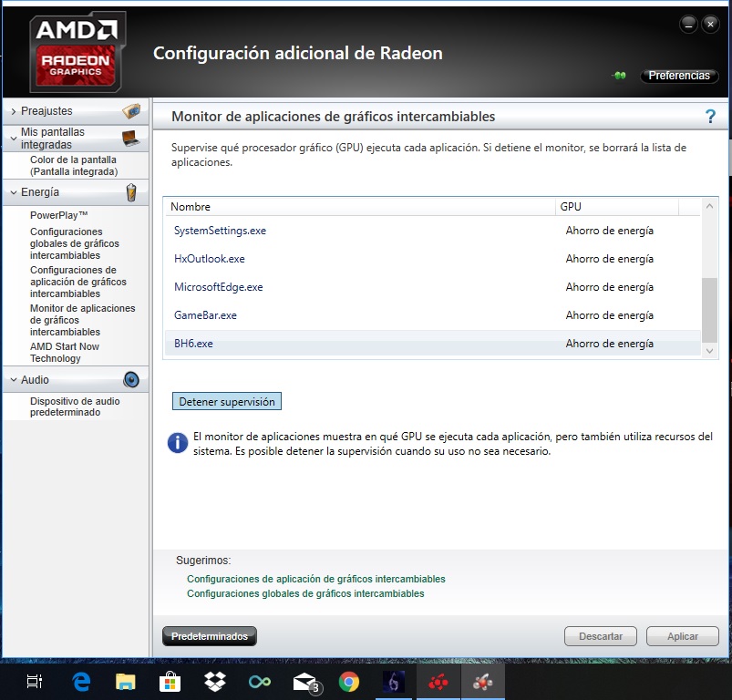Image resolution: width=732 pixels, height=700 pixels.
Task: Open Dropbox from the taskbar
Action: tap(215, 682)
